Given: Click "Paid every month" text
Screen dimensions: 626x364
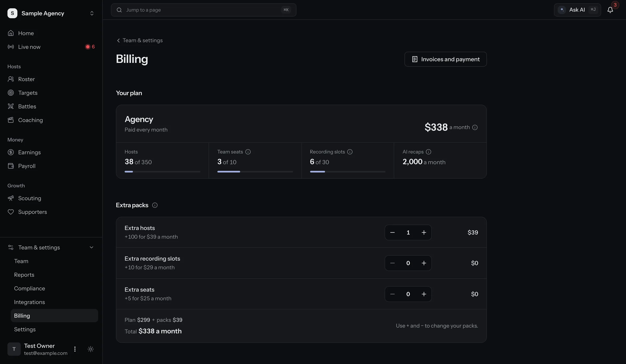Looking at the screenshot, I should 146,130.
